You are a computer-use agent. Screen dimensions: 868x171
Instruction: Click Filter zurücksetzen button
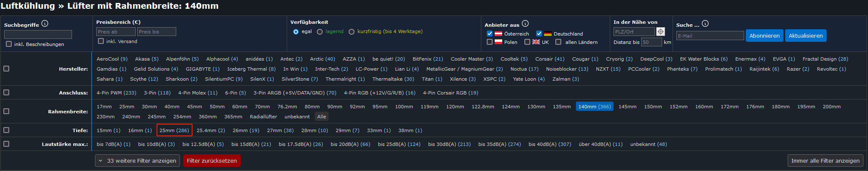pos(212,161)
